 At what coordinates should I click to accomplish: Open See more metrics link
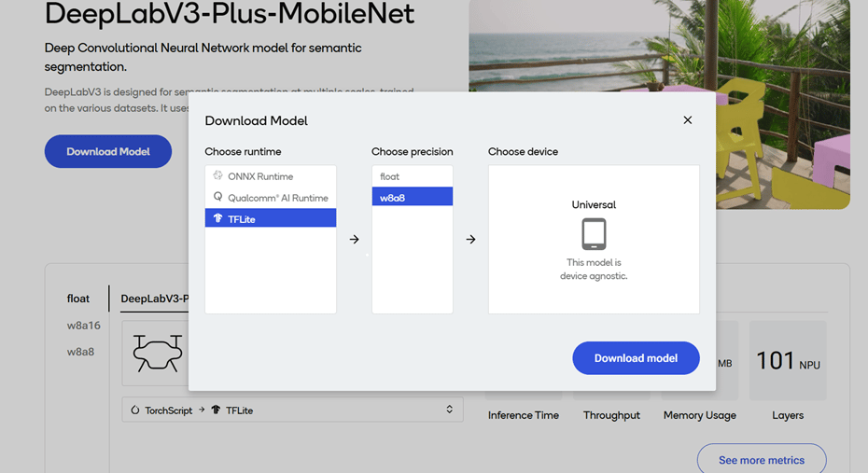pyautogui.click(x=762, y=459)
